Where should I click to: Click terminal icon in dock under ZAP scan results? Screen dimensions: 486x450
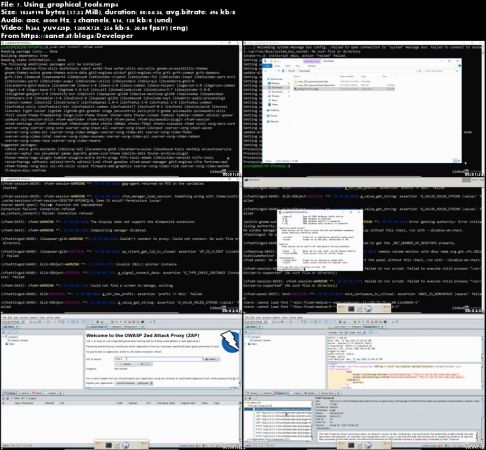pyautogui.click(x=351, y=445)
